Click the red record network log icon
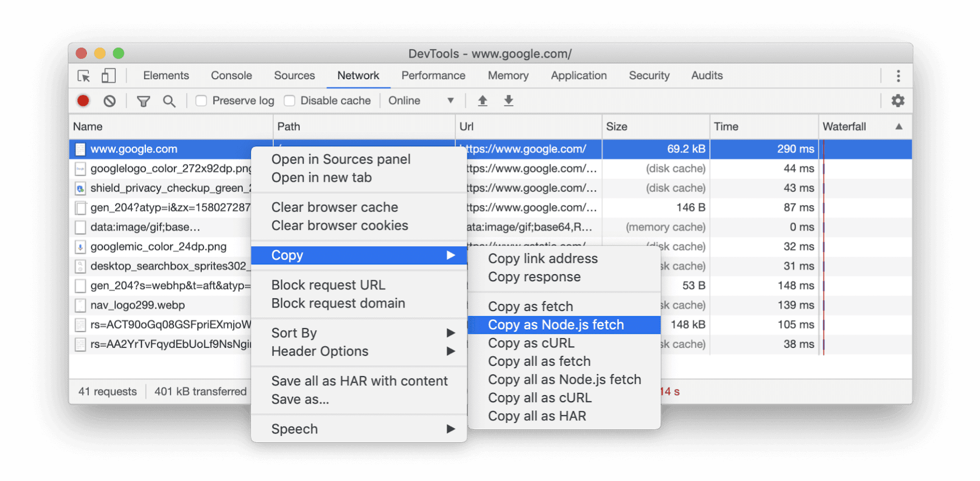 point(83,101)
